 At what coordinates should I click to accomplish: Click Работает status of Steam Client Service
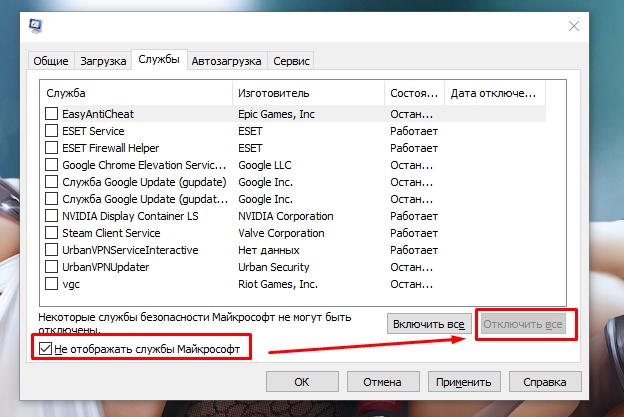[x=414, y=233]
